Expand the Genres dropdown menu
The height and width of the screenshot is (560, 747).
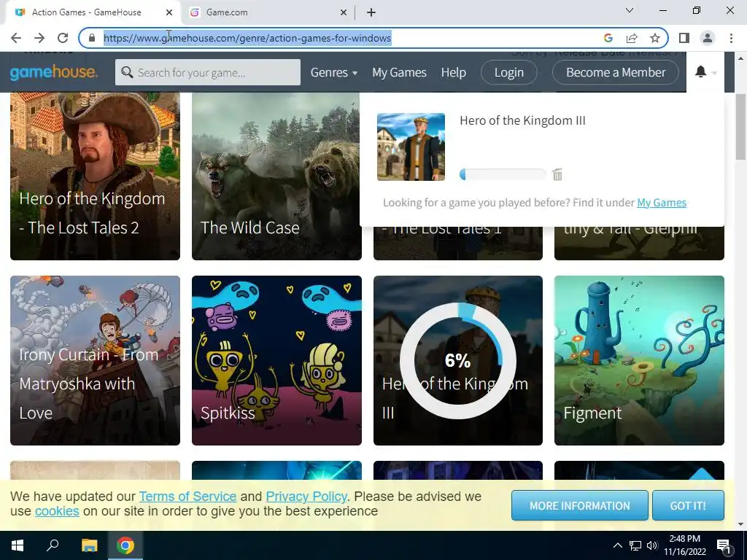(x=333, y=72)
